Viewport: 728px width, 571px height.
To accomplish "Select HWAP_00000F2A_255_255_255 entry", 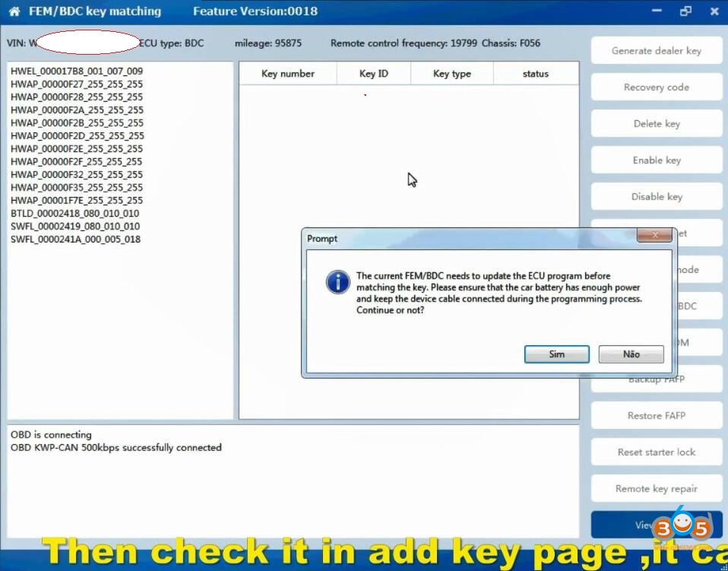I will [x=77, y=110].
